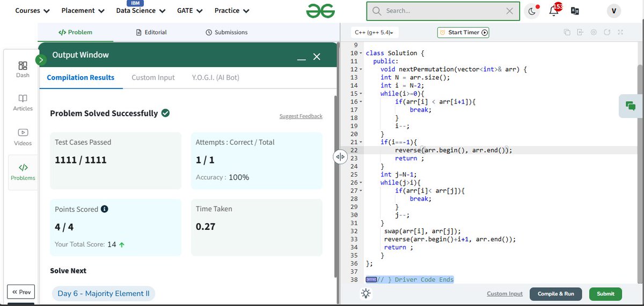Fold if block at line 16
Image resolution: width=644 pixels, height=306 pixels.
[x=361, y=102]
